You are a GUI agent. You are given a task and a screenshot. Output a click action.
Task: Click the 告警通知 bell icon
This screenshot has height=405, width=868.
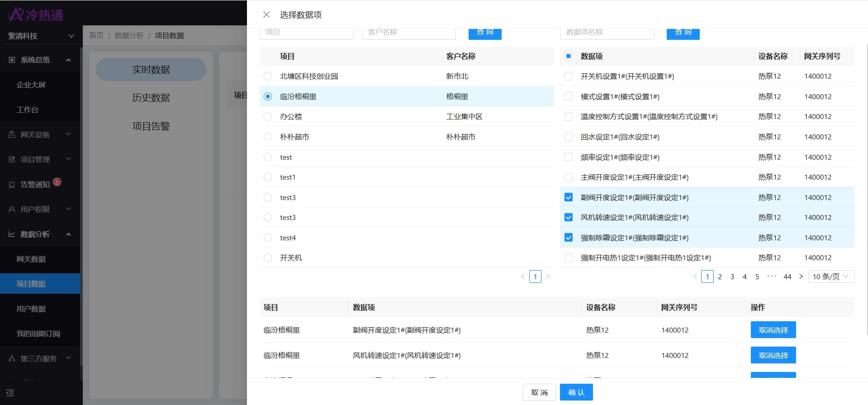[12, 184]
